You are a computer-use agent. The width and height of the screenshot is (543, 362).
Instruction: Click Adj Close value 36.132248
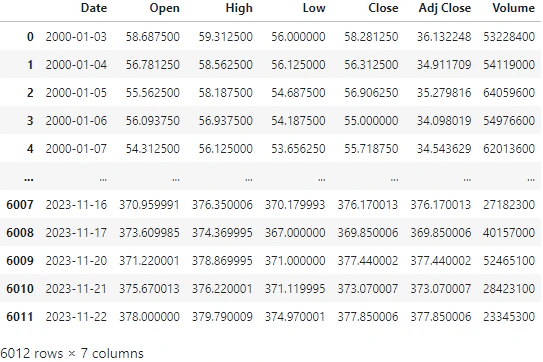444,37
